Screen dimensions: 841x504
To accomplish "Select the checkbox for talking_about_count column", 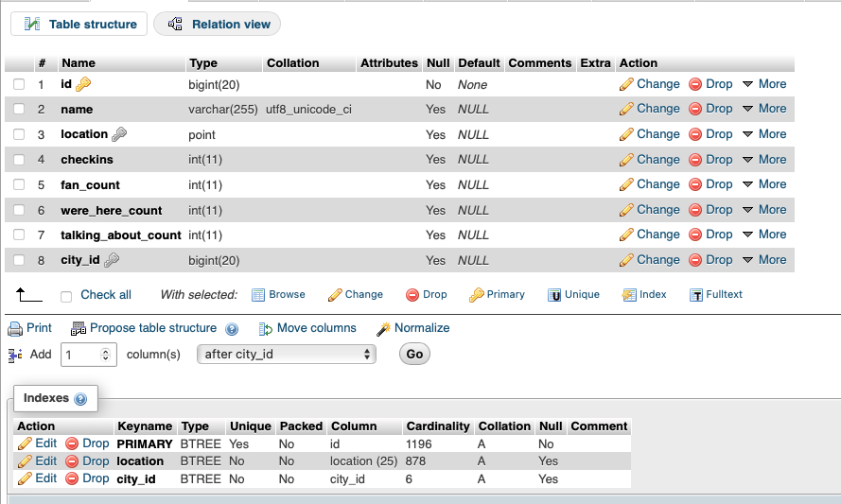I will [19, 235].
